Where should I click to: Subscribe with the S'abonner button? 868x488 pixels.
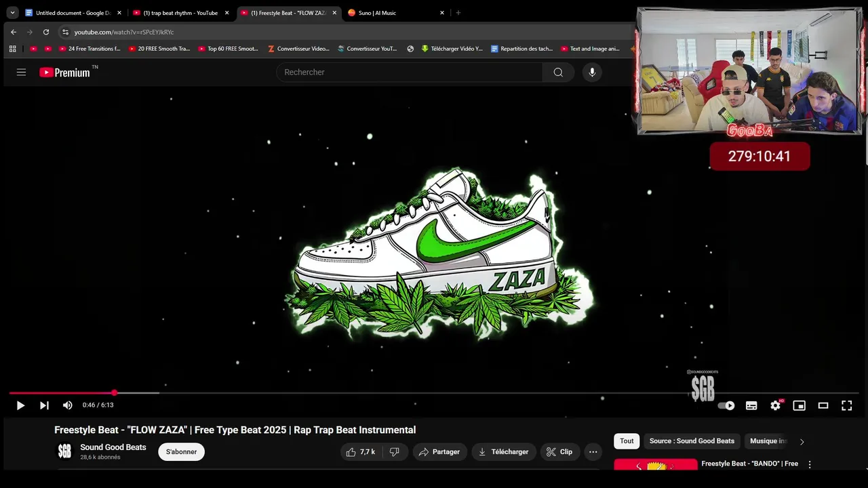pos(181,452)
